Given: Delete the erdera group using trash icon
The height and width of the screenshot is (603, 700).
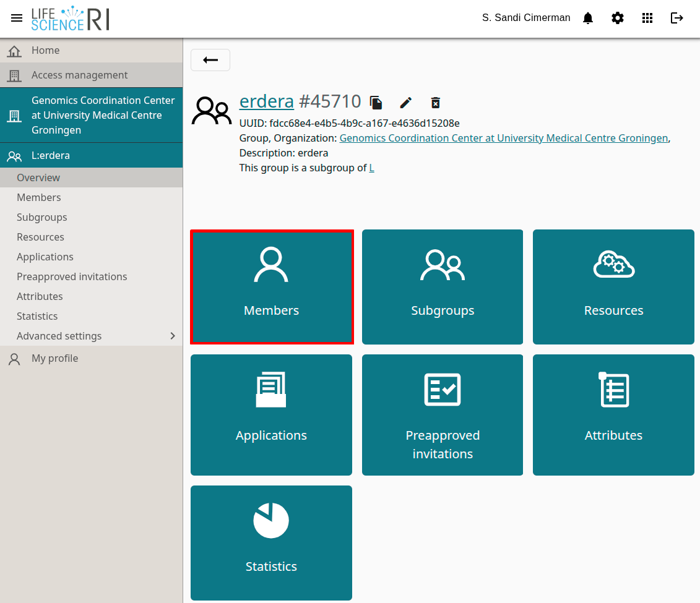Looking at the screenshot, I should [436, 103].
